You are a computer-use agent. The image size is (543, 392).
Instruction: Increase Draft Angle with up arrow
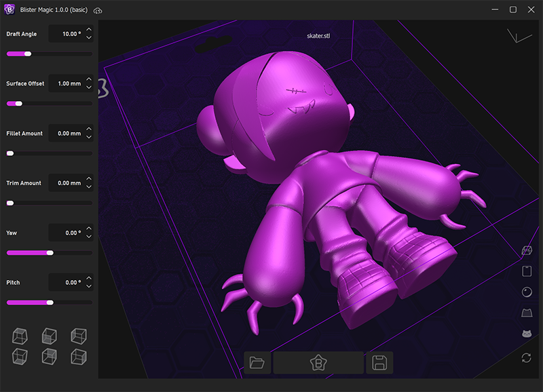(89, 29)
